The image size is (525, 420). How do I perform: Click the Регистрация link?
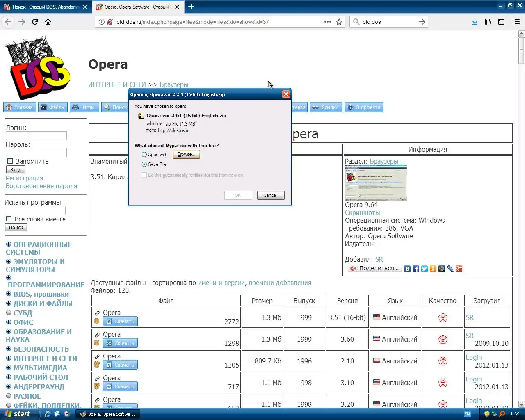coord(24,178)
